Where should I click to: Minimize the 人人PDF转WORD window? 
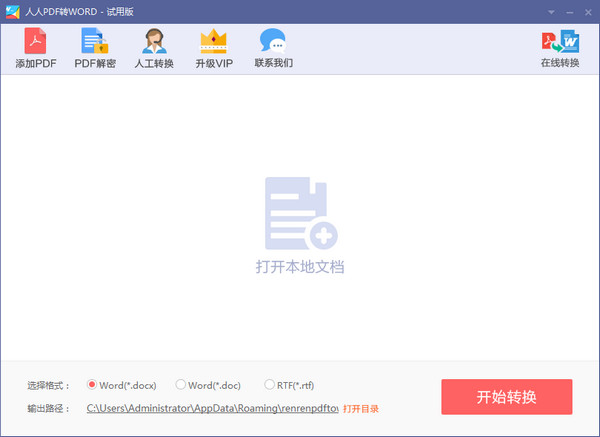click(570, 13)
